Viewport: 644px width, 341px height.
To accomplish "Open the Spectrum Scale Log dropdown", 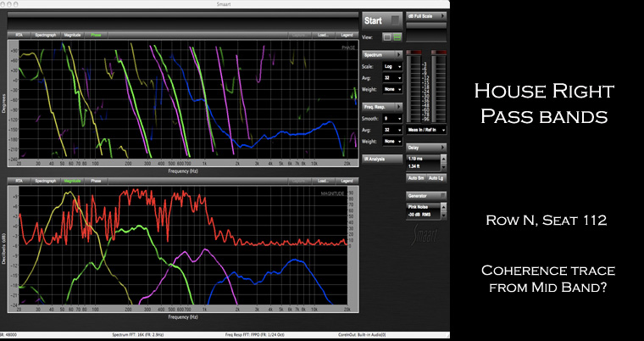I will (x=392, y=67).
